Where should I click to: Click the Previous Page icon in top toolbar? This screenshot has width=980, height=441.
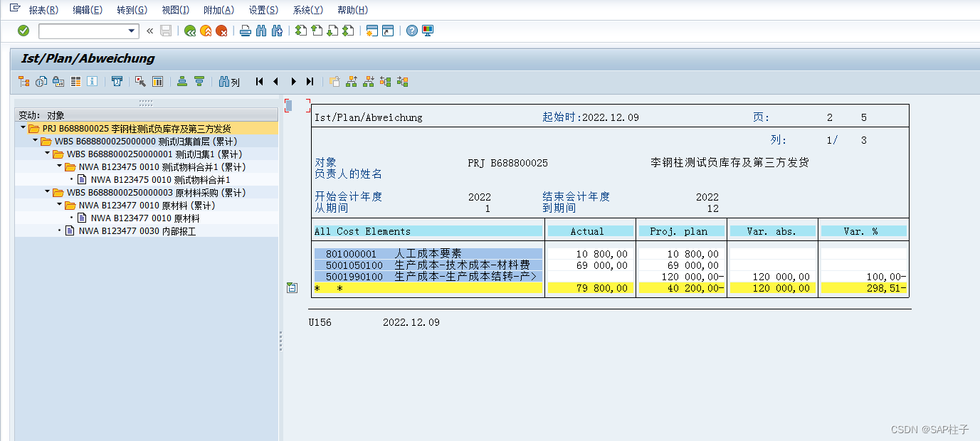coord(317,31)
